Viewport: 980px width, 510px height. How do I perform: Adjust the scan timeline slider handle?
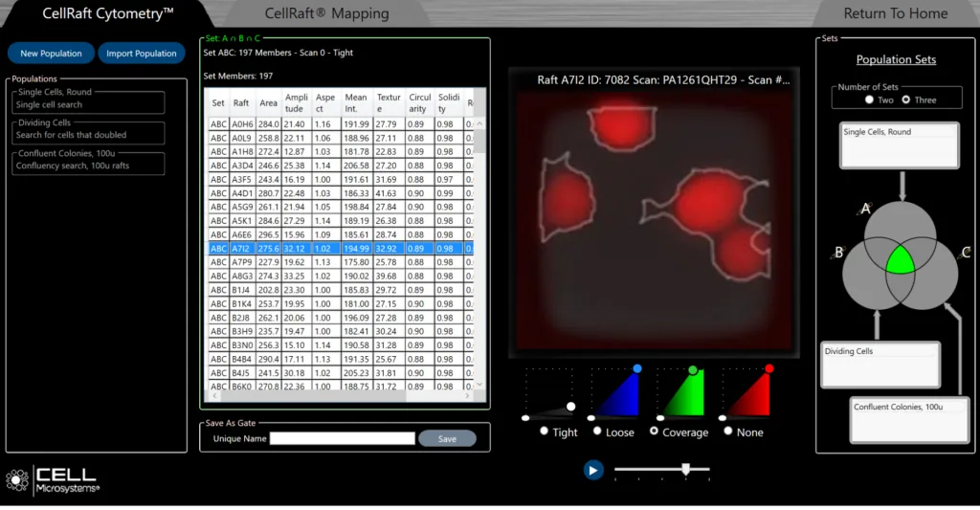[x=685, y=469]
